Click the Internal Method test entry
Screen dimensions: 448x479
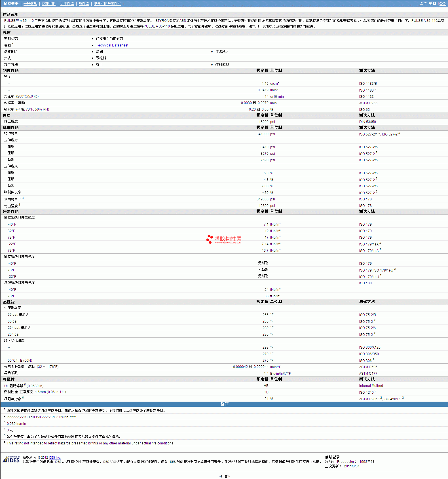click(371, 386)
